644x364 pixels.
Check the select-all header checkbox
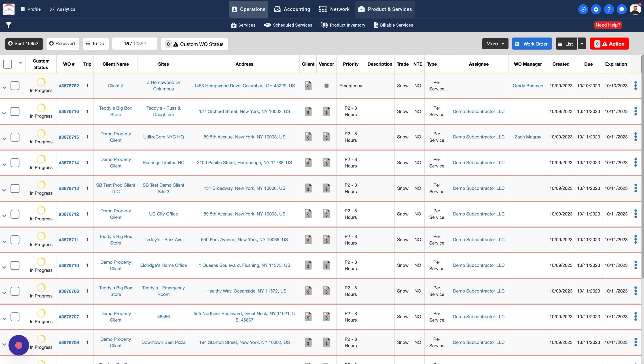tap(8, 64)
